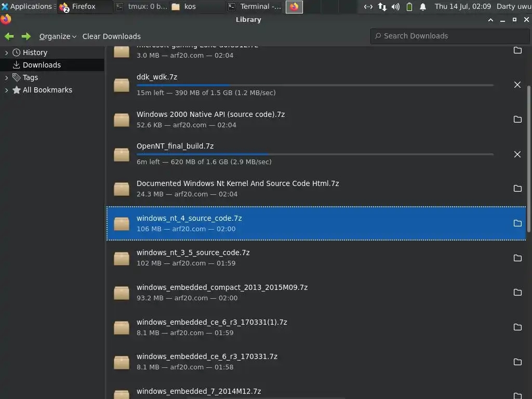Screen dimensions: 532x399
Task: Switch to the tmux terminal taskbar entry
Action: tap(141, 6)
